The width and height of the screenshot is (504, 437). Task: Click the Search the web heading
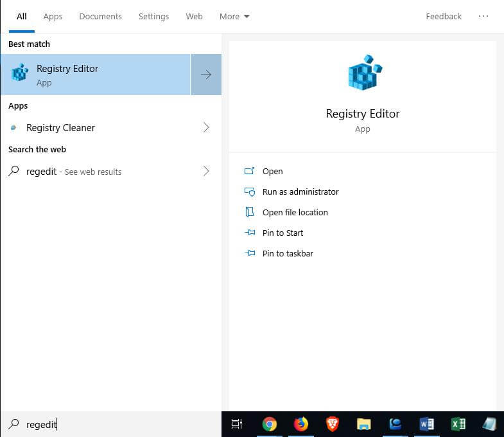click(x=37, y=150)
